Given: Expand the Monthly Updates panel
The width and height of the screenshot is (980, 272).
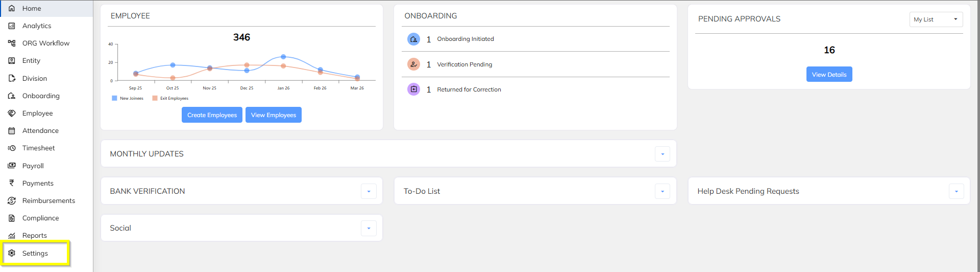Looking at the screenshot, I should coord(662,154).
